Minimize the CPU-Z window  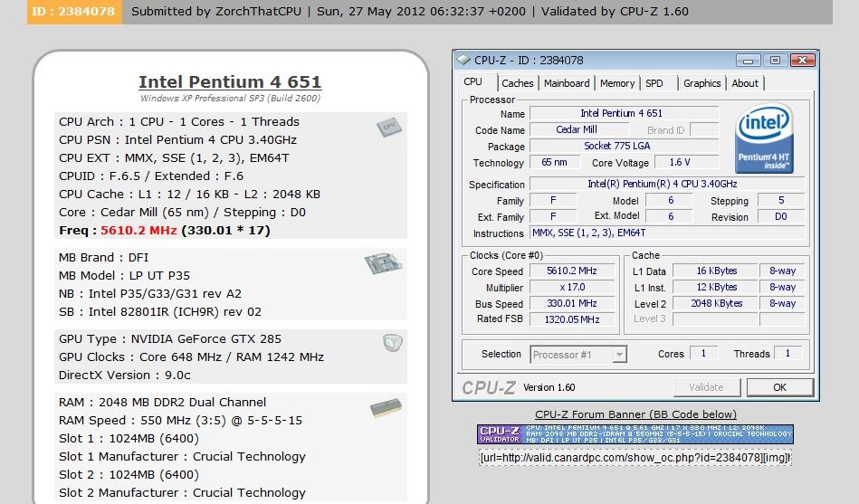coord(748,61)
